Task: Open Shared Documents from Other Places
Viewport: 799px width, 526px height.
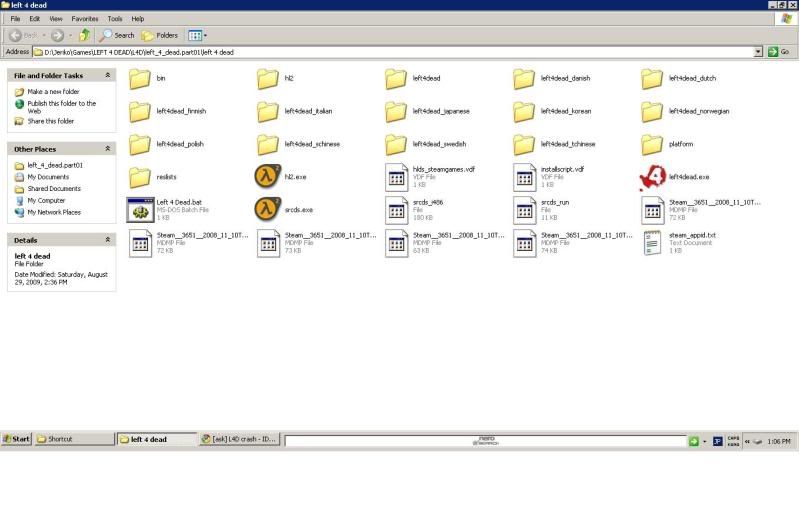Action: [54, 189]
